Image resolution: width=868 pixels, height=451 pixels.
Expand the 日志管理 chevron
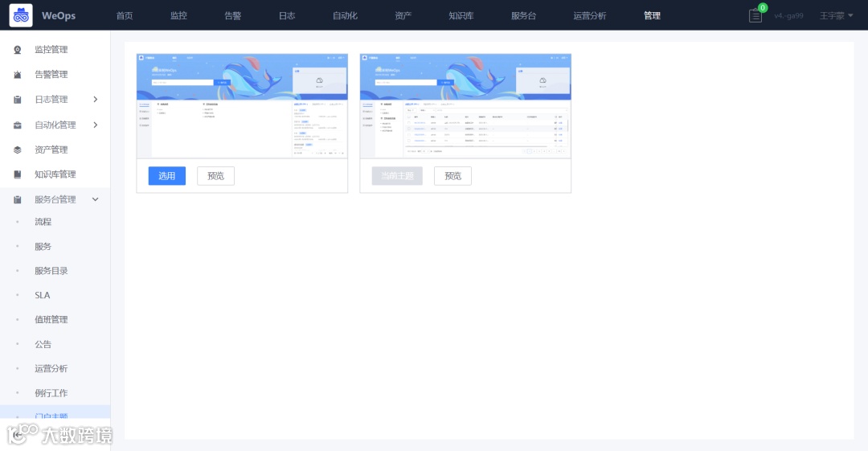(x=95, y=99)
